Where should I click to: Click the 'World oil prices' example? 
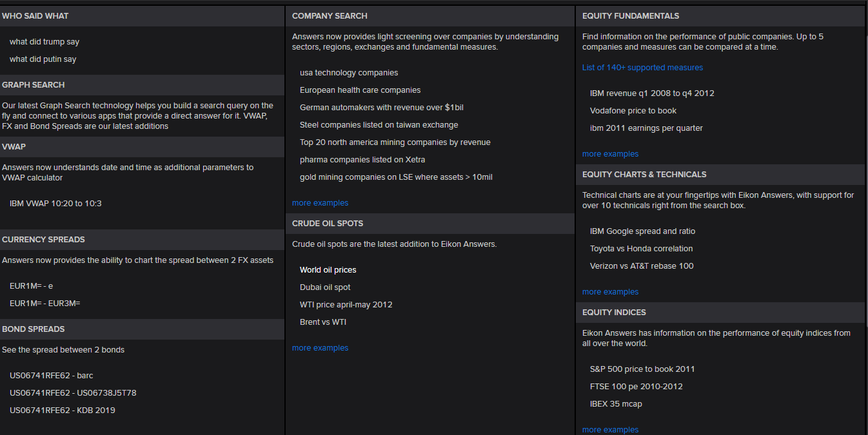(328, 270)
